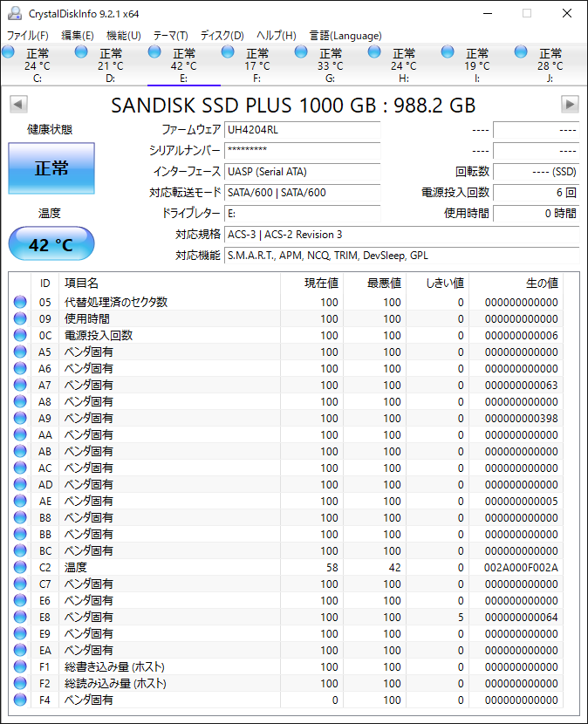The image size is (588, 724).
Task: Click the 対応機能 features field
Action: pos(402,256)
